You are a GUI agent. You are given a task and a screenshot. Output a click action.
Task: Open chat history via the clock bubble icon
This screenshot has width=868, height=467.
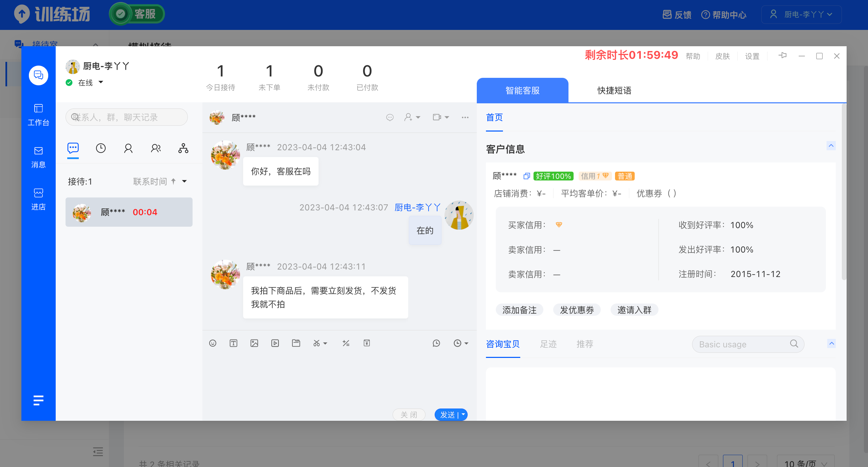click(436, 343)
